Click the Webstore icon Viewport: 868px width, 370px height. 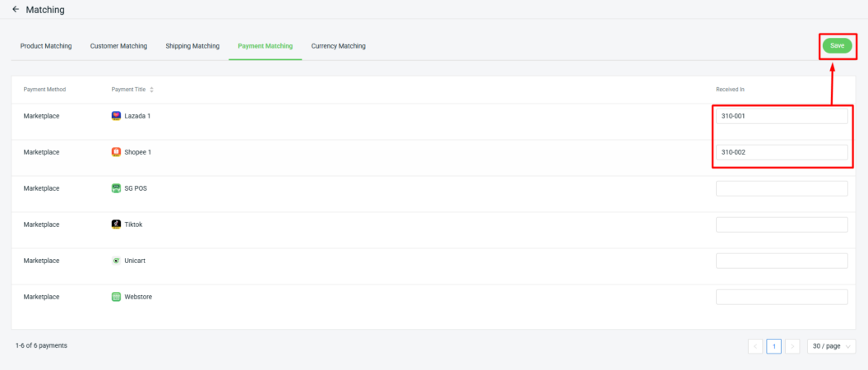click(116, 297)
